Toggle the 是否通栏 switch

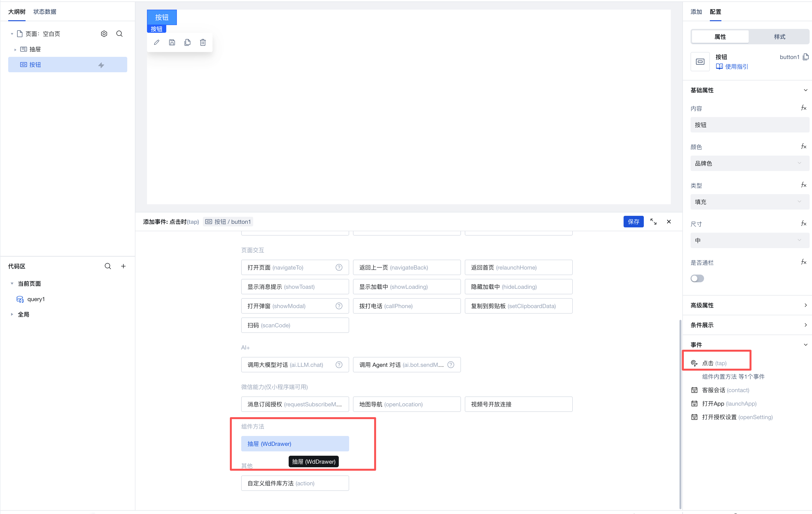coord(697,278)
